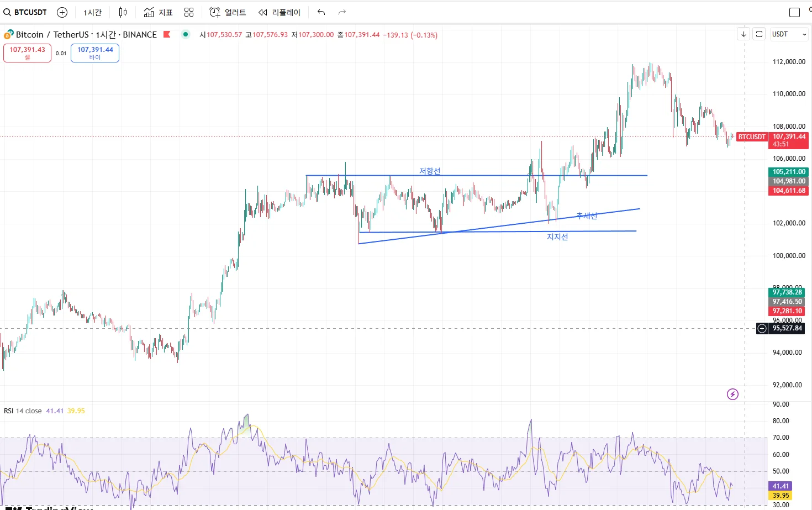
Task: Click the current price label 107,391.44 on scale
Action: click(x=789, y=136)
